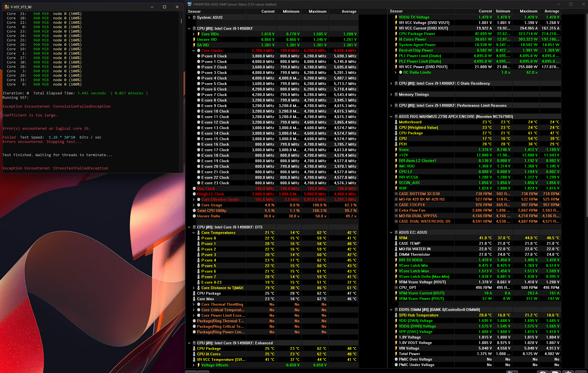Click the voltage icon next to Vcore
588x373 pixels.
pos(396,150)
